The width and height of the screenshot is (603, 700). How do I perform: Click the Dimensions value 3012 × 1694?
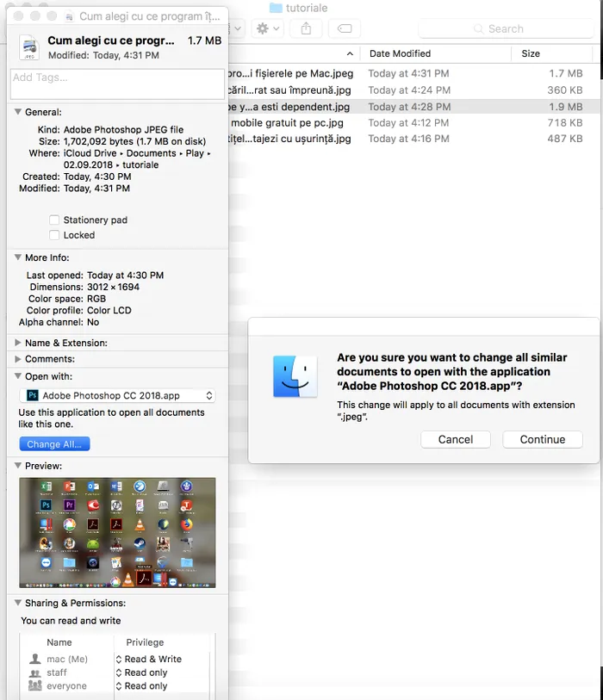pos(113,287)
